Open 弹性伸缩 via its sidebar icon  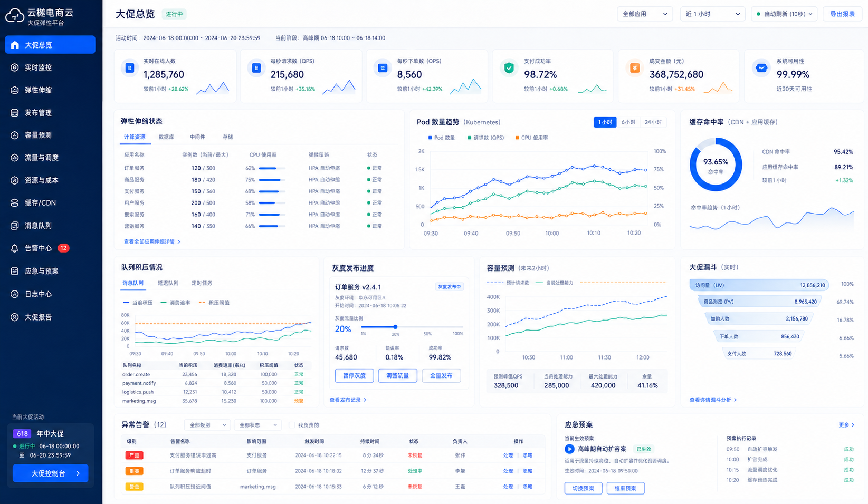[15, 90]
